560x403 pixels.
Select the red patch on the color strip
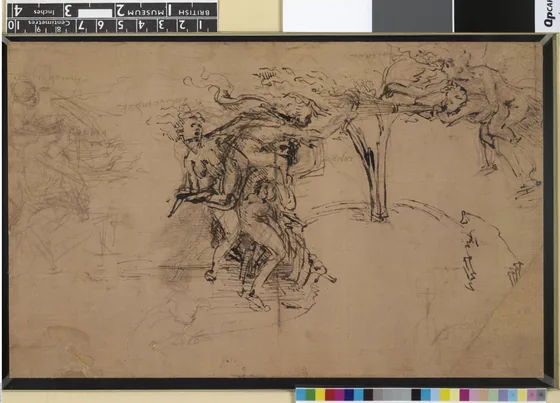pos(330,395)
